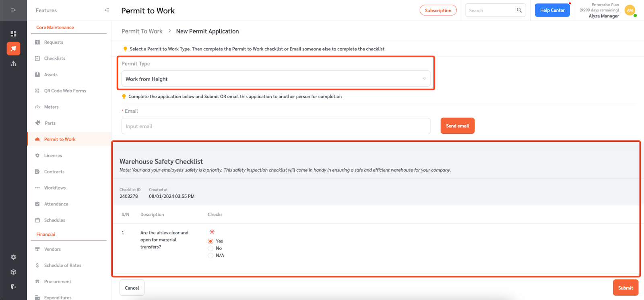Image resolution: width=644 pixels, height=300 pixels.
Task: Click the Checklist ID 2403278 value
Action: [x=129, y=196]
